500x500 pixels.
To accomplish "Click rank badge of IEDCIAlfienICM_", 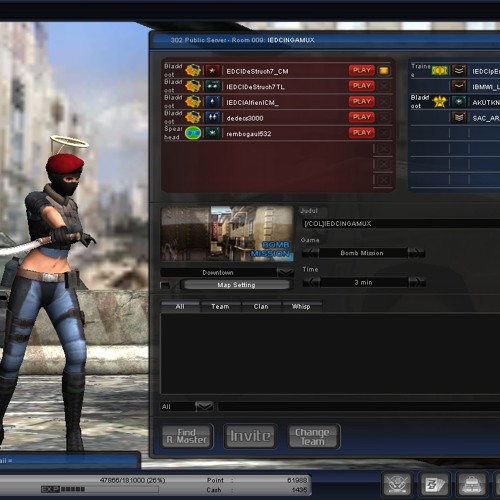I will click(x=212, y=102).
